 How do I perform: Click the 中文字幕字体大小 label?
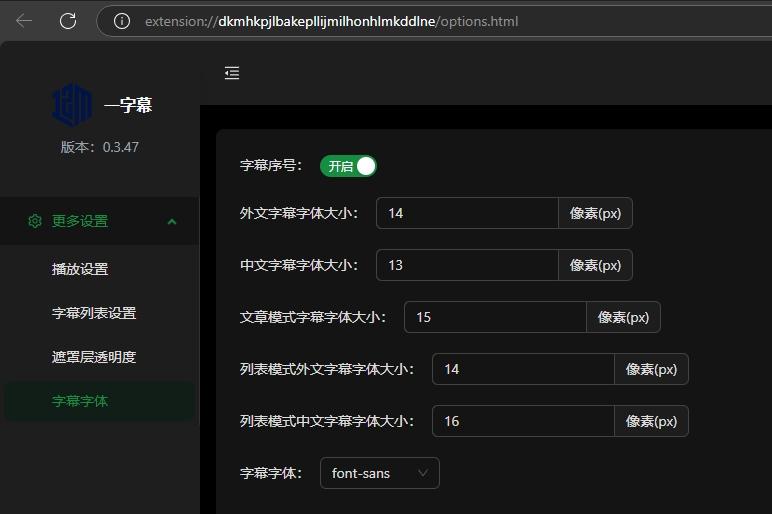299,265
